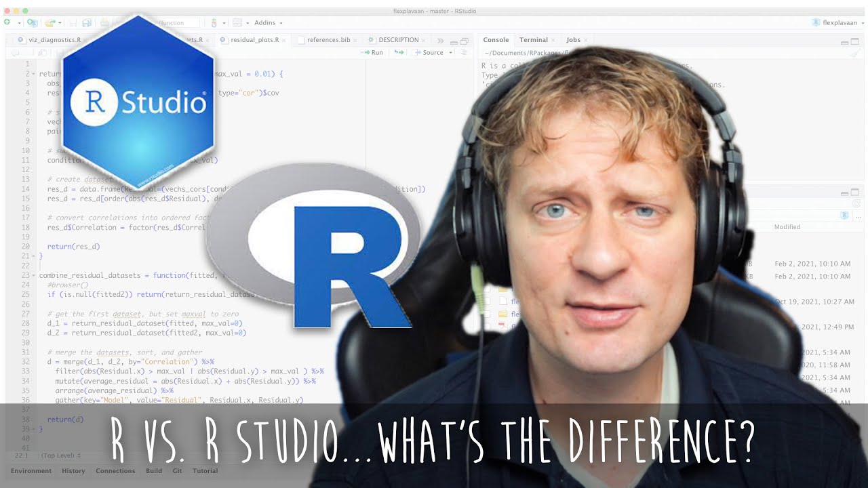
Task: Select the Terminal tab
Action: point(533,40)
